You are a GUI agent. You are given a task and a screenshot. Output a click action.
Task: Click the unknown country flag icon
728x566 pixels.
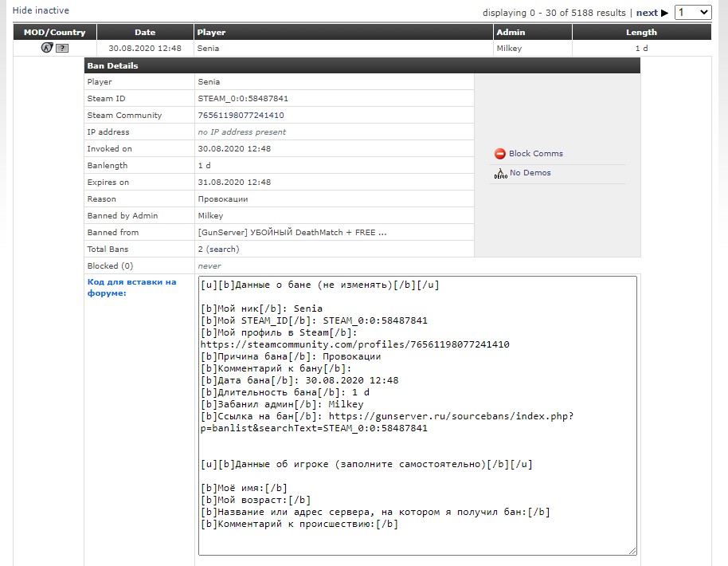61,49
